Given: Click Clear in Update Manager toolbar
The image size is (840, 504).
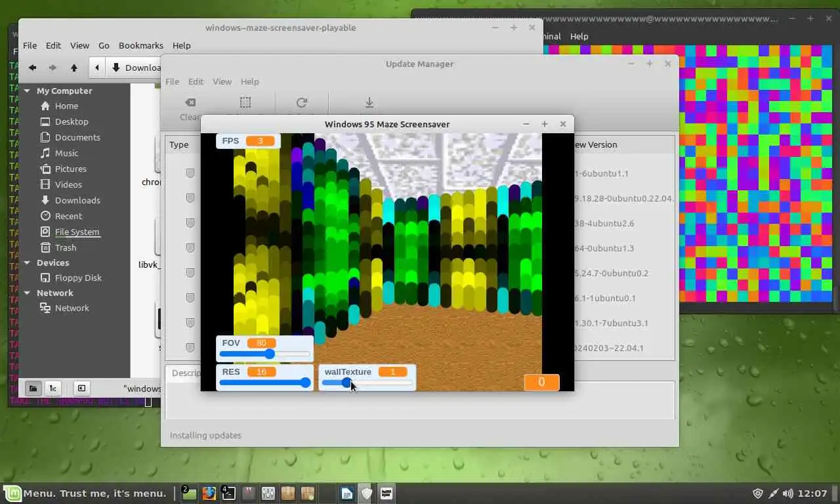Looking at the screenshot, I should tap(190, 108).
